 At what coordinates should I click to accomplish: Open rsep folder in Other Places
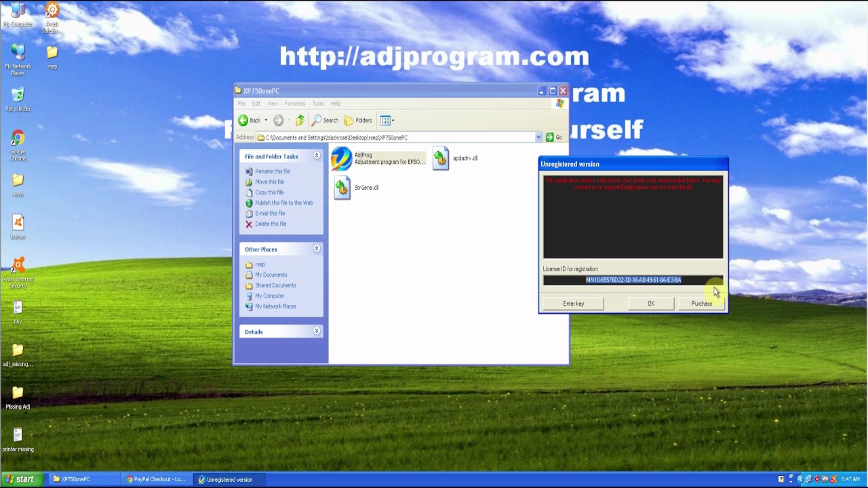pyautogui.click(x=260, y=264)
